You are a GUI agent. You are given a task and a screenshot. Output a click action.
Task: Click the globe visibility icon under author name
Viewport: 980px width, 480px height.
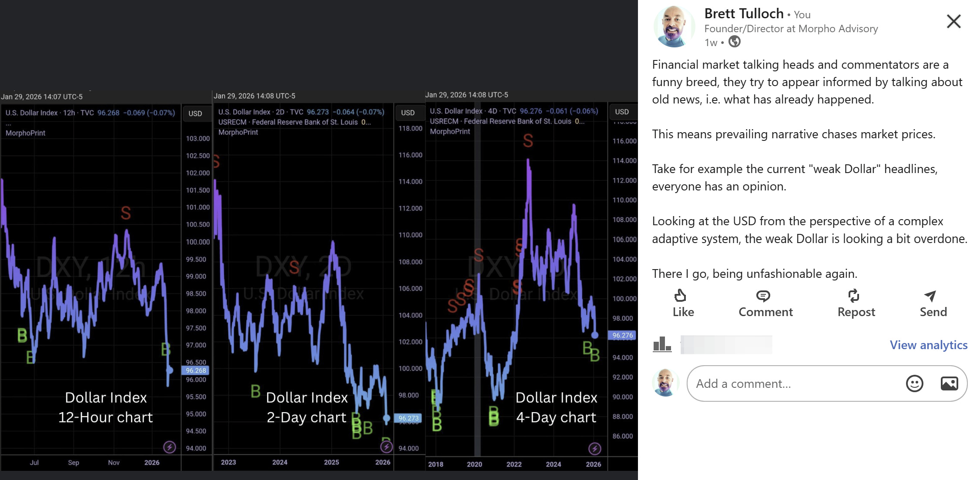735,42
